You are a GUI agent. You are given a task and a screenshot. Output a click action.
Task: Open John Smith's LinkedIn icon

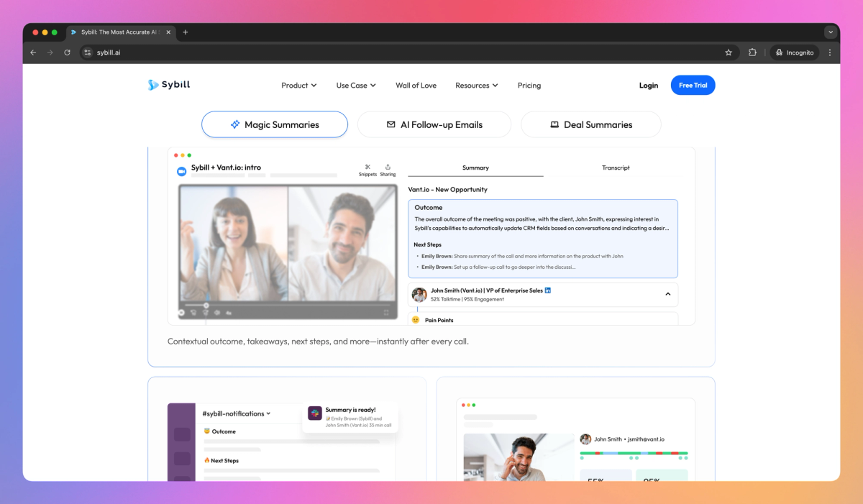tap(548, 290)
